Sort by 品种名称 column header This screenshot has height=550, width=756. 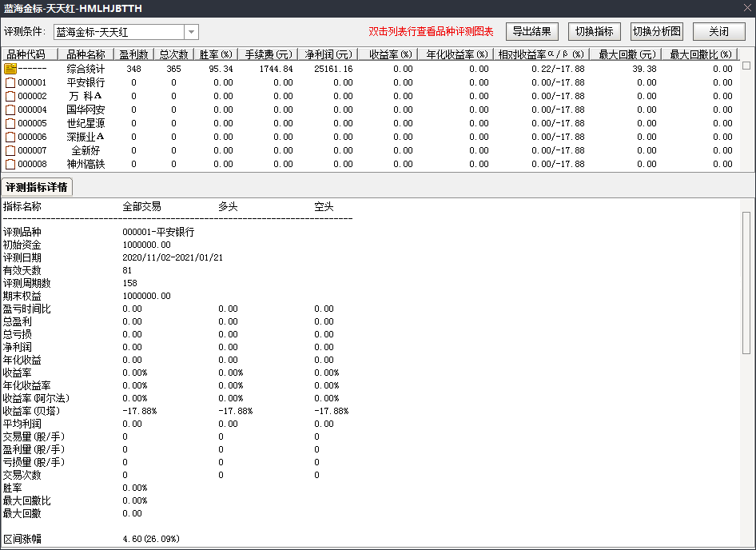point(86,54)
